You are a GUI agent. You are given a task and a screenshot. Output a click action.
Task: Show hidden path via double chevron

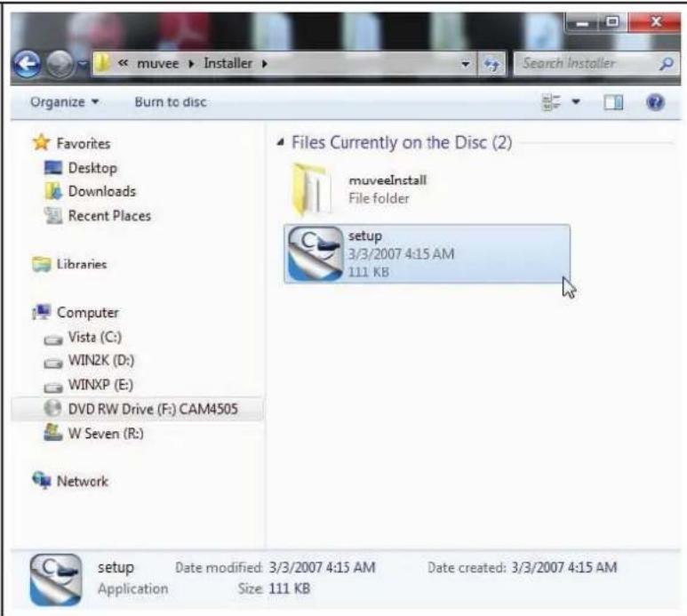124,63
